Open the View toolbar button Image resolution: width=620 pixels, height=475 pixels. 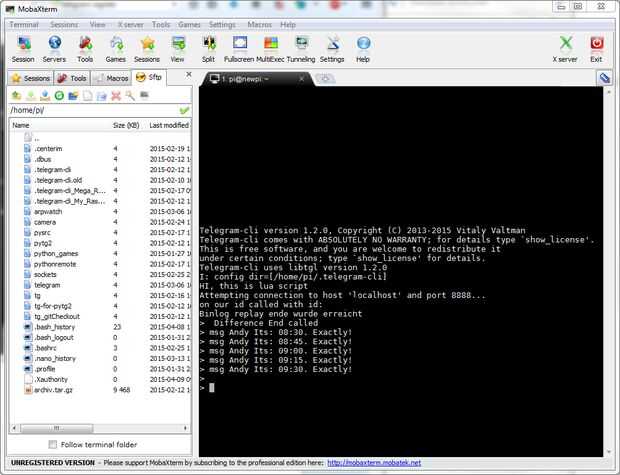[x=178, y=49]
